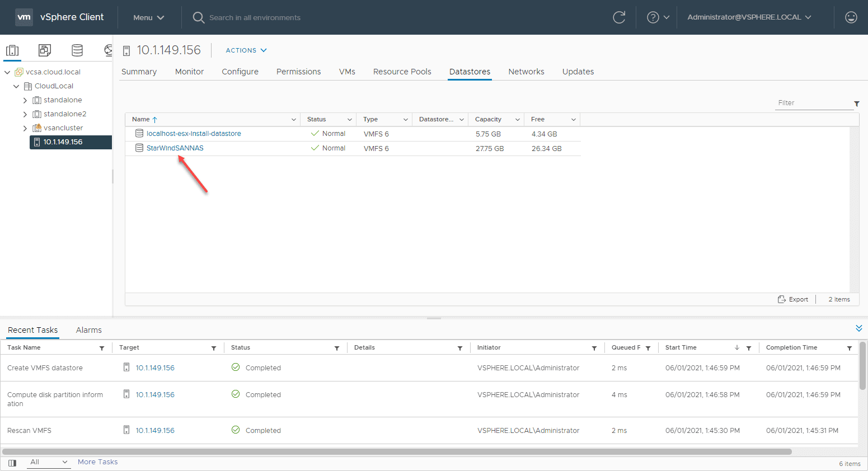The width and height of the screenshot is (868, 471).
Task: Expand the vsancluster tree item
Action: (x=25, y=128)
